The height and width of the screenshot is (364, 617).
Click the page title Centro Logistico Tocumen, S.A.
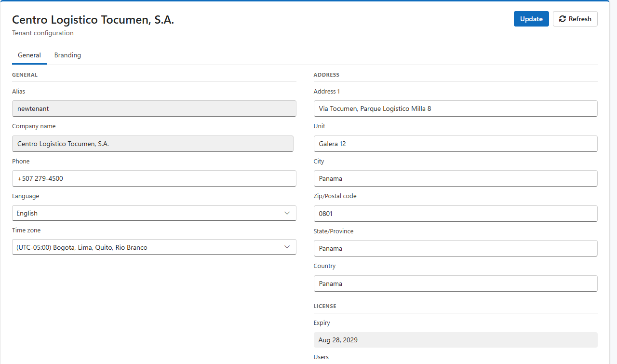pyautogui.click(x=93, y=20)
